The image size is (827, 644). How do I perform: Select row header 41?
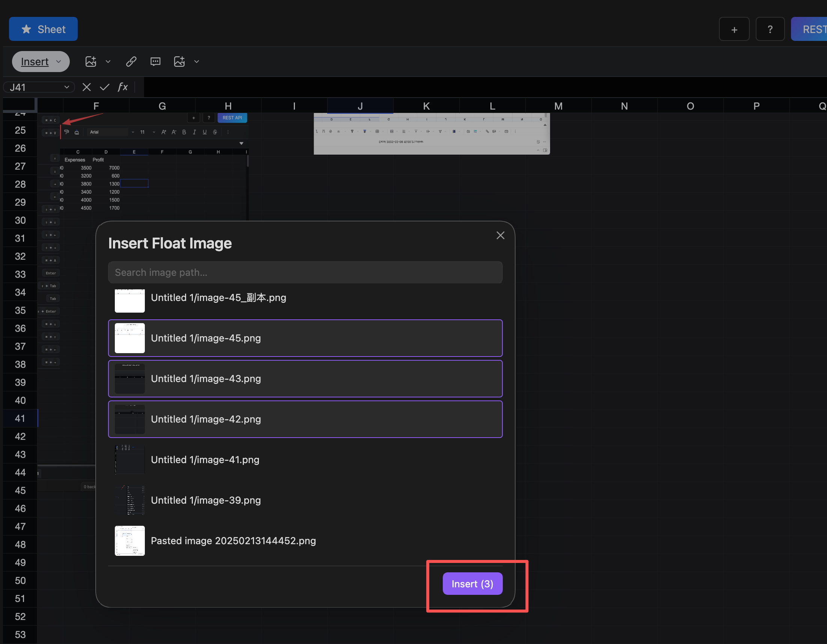[20, 418]
